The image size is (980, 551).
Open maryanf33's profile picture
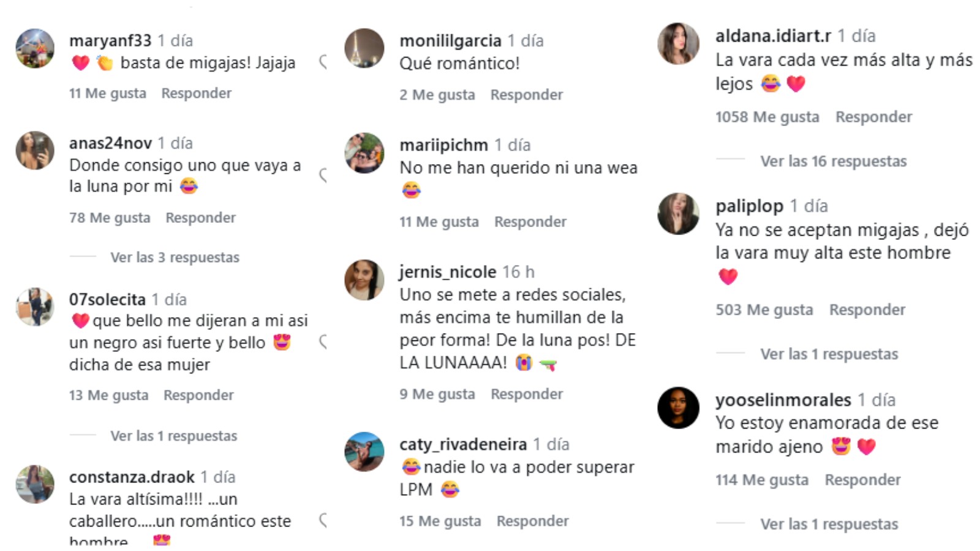[35, 48]
